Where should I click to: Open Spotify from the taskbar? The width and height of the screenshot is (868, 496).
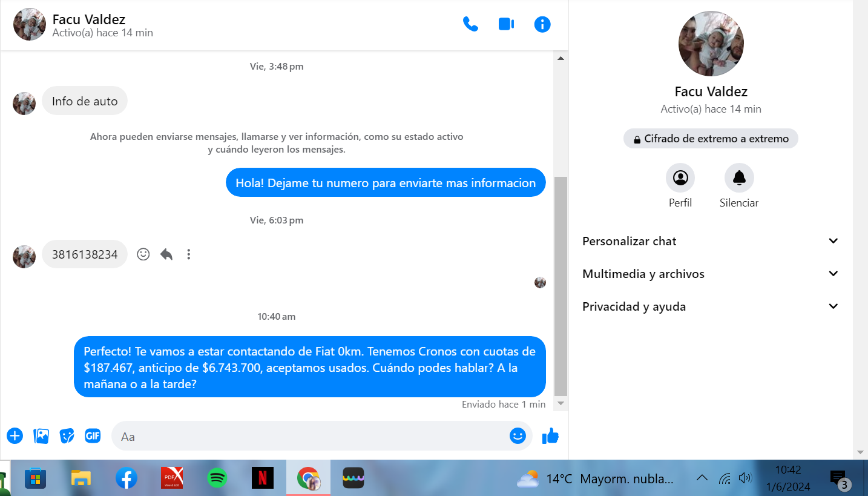pyautogui.click(x=217, y=478)
